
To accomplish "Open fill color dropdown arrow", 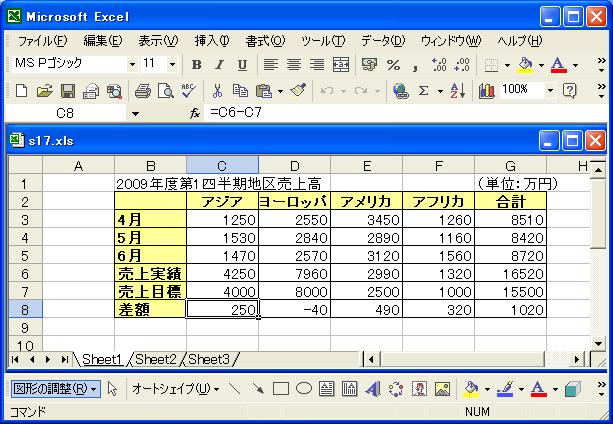I will [541, 65].
